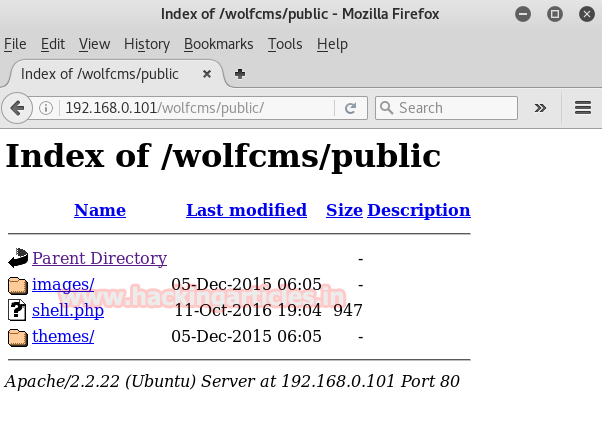Click the Apache/2.2.22 server footer text
602x424 pixels.
[232, 381]
